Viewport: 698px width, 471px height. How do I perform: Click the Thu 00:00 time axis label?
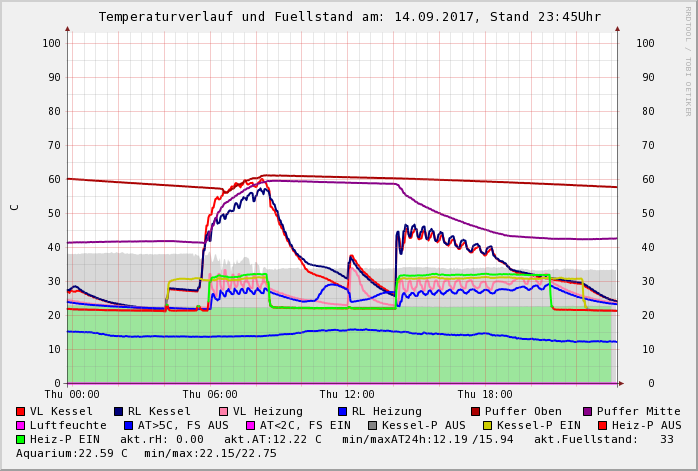72,395
